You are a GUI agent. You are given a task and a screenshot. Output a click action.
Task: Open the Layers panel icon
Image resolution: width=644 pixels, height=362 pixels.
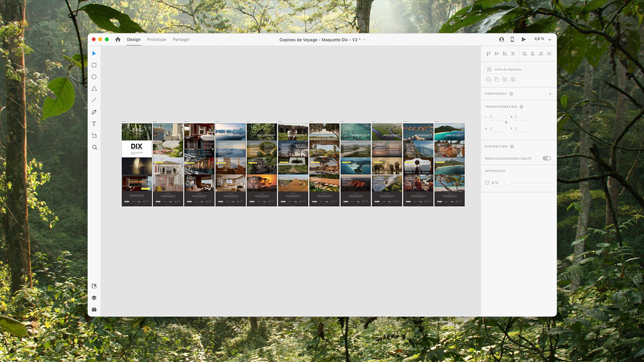[x=94, y=298]
